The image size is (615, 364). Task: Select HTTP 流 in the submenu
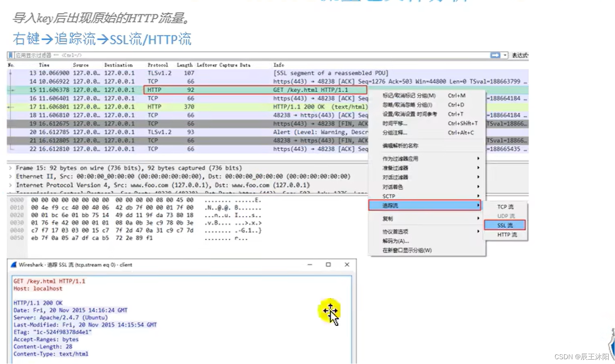506,235
